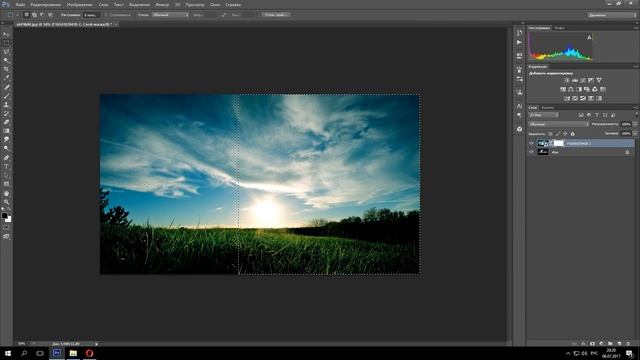Select the Eraser tool
The height and width of the screenshot is (360, 640).
pyautogui.click(x=6, y=122)
